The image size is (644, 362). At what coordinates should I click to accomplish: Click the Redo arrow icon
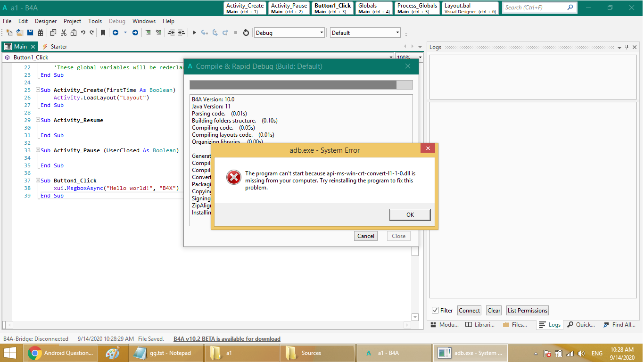click(91, 33)
